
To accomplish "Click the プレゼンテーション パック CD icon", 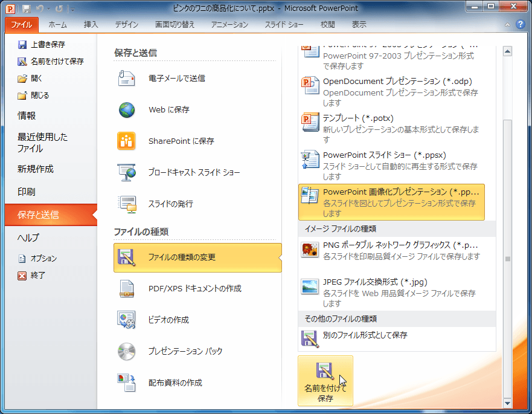I will pyautogui.click(x=127, y=352).
